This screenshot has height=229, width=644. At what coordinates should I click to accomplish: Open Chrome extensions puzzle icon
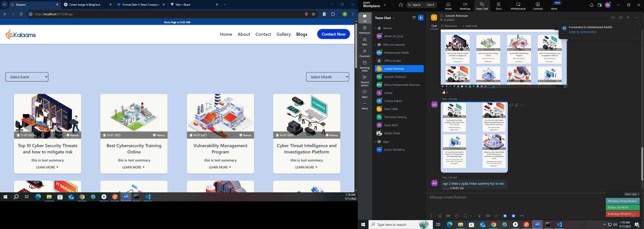click(x=333, y=14)
